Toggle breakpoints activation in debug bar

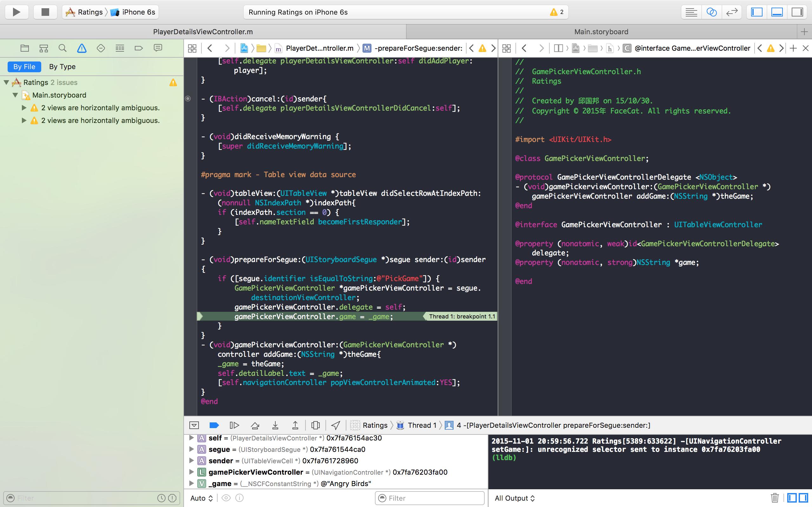214,425
